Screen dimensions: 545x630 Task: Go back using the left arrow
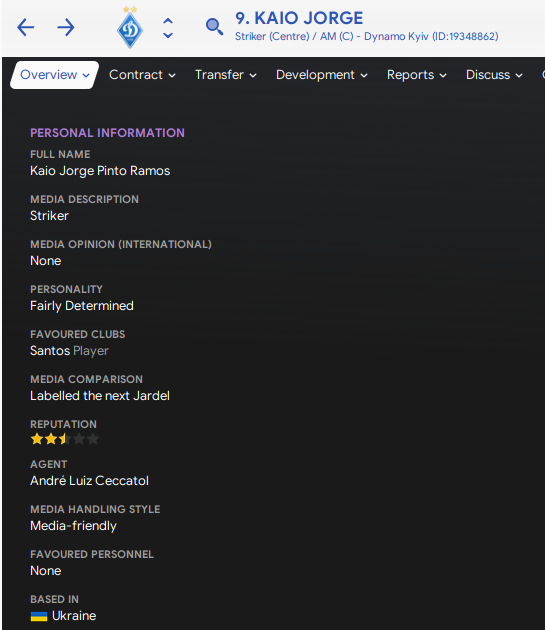(x=26, y=27)
